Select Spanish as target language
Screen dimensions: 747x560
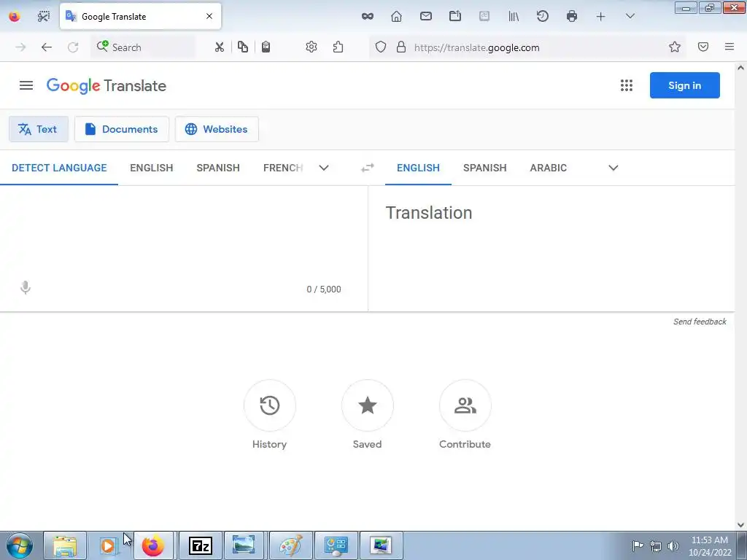coord(485,168)
